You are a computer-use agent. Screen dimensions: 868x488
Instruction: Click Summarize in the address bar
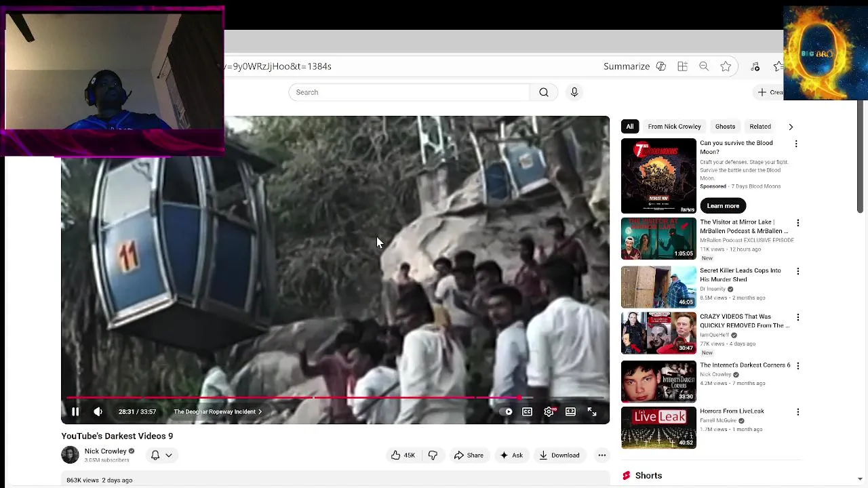pyautogui.click(x=627, y=66)
